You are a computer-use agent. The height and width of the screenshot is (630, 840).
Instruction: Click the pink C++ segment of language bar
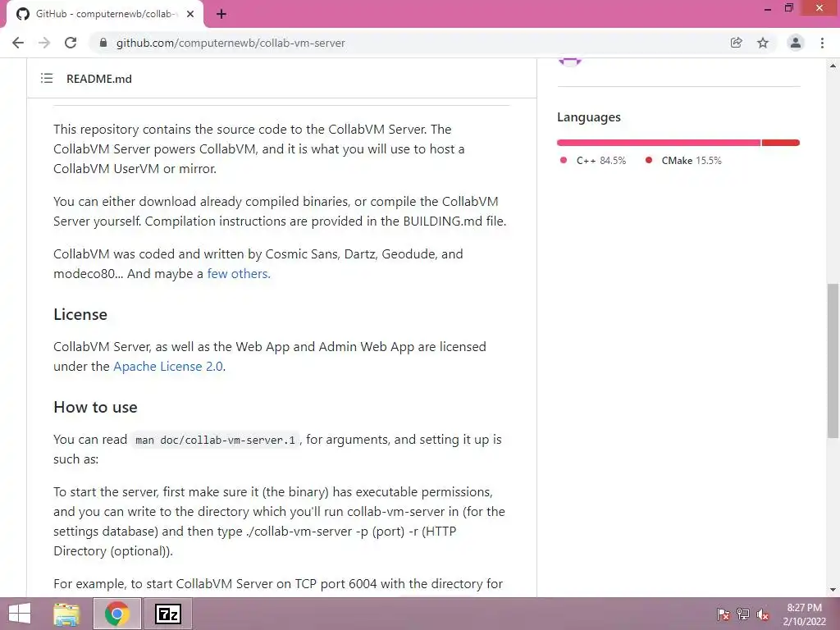pyautogui.click(x=659, y=143)
